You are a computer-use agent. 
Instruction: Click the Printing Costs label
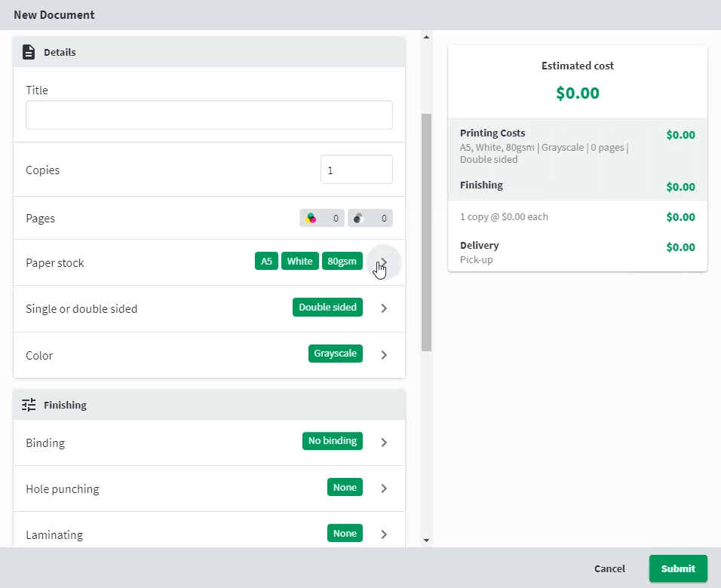tap(492, 133)
